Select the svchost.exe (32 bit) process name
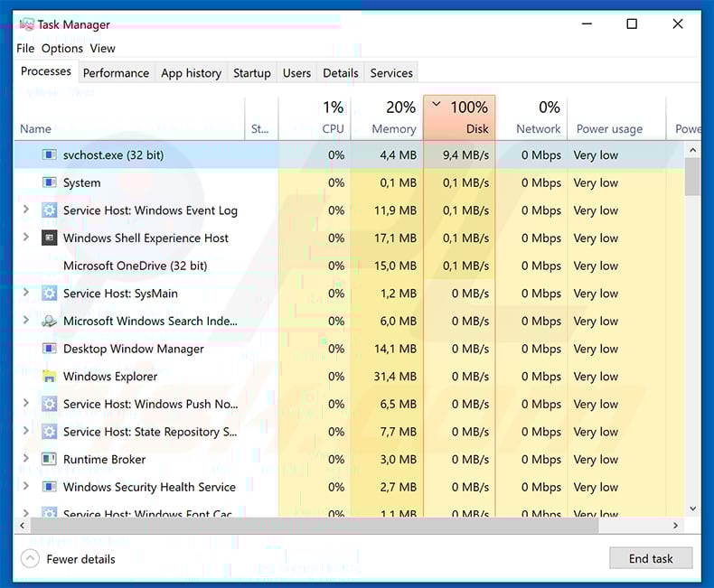 point(113,155)
